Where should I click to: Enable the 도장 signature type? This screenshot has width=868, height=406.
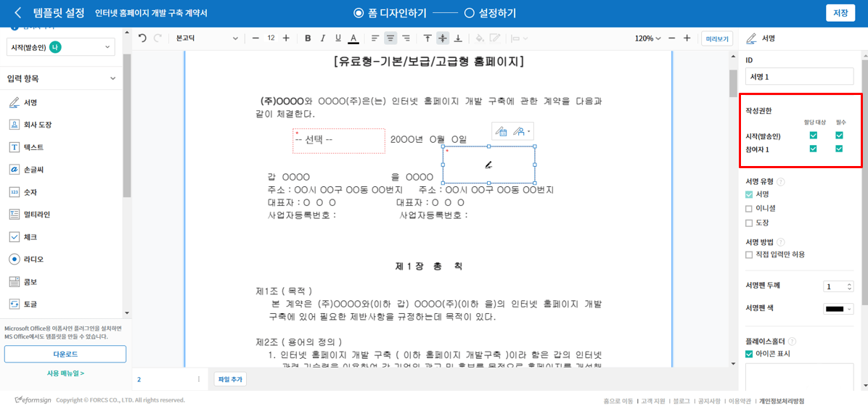pyautogui.click(x=749, y=223)
